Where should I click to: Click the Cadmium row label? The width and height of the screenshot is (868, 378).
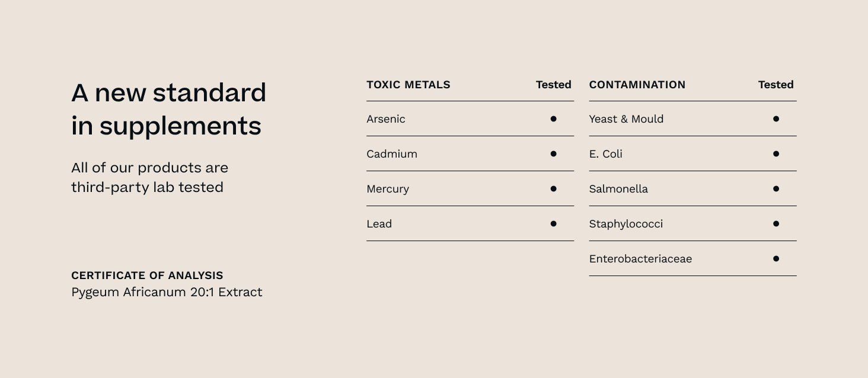392,154
